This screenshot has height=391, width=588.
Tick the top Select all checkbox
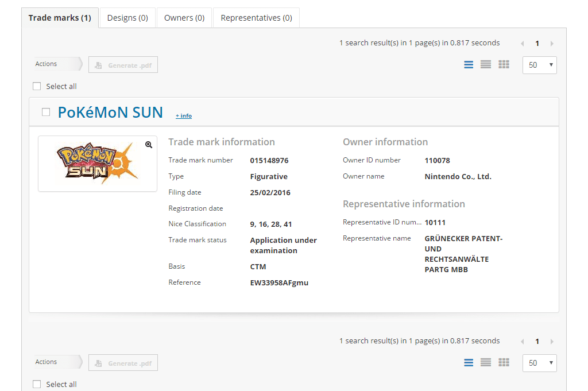(37, 86)
